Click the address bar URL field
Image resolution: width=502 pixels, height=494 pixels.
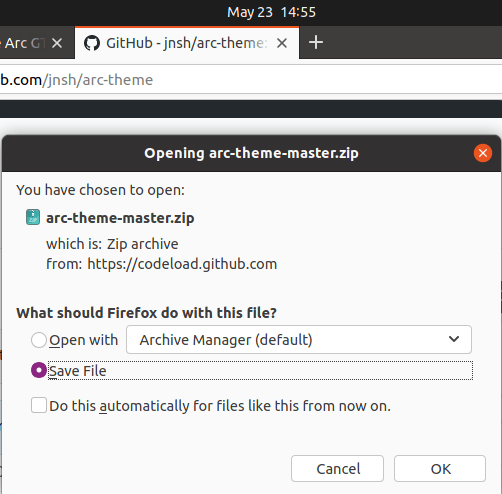[251, 80]
